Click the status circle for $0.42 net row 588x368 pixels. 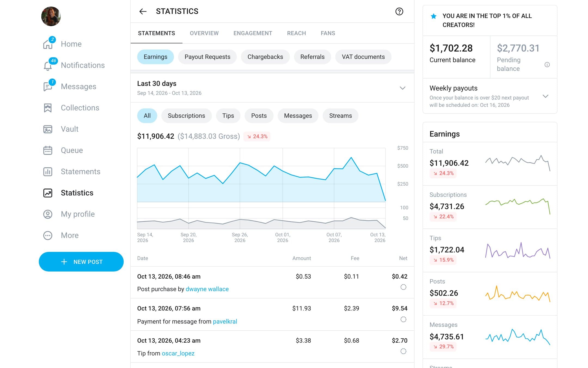point(403,287)
